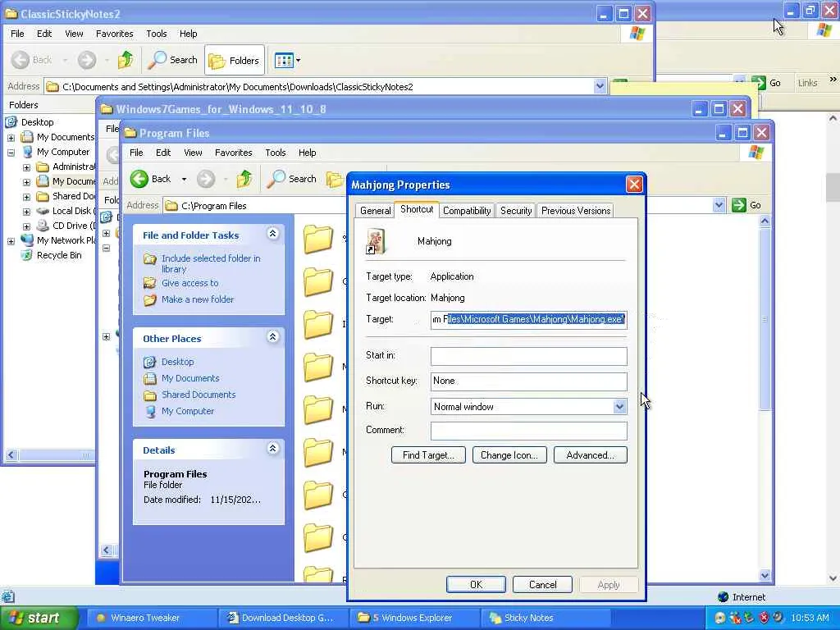Click Go button in Program Files address bar
840x630 pixels.
(x=747, y=205)
